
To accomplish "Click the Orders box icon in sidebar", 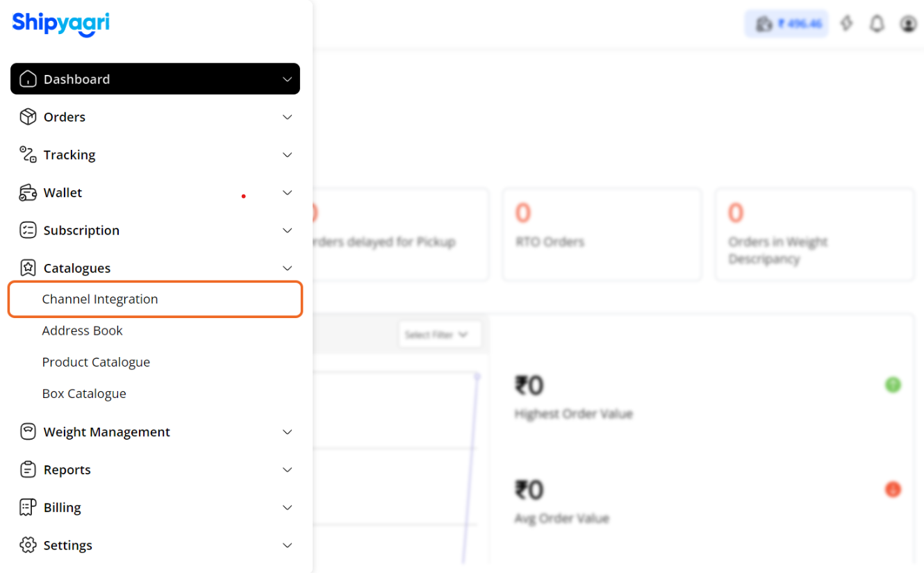I will coord(28,117).
